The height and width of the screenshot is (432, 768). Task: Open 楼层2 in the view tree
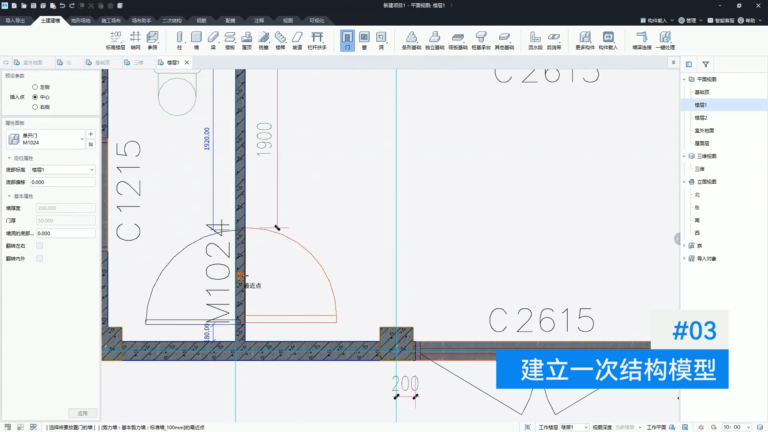pos(701,118)
